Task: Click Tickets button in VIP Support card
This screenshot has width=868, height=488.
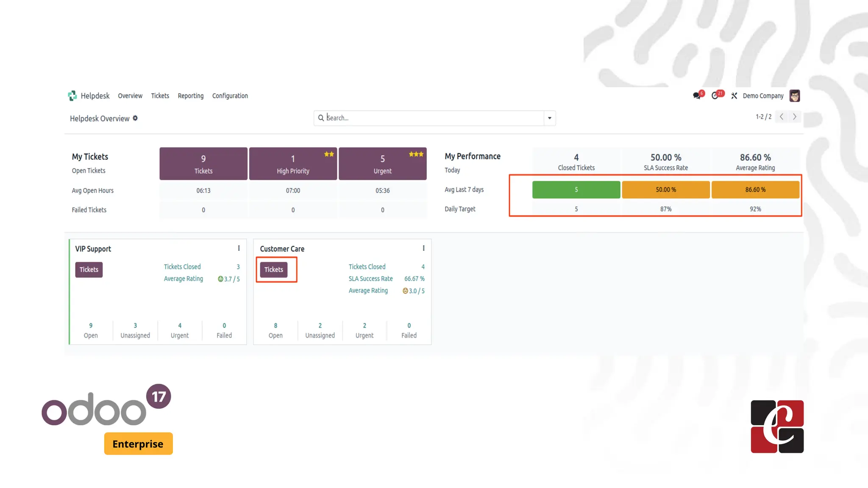Action: coord(89,269)
